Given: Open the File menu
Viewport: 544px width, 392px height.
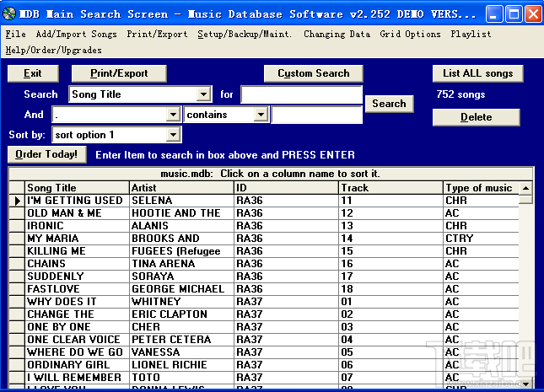Looking at the screenshot, I should pos(16,34).
